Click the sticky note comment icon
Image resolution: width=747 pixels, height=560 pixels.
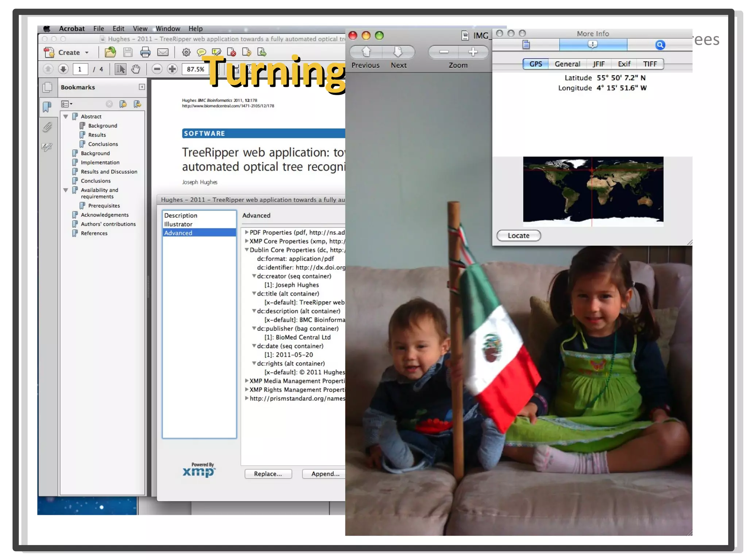pyautogui.click(x=201, y=52)
